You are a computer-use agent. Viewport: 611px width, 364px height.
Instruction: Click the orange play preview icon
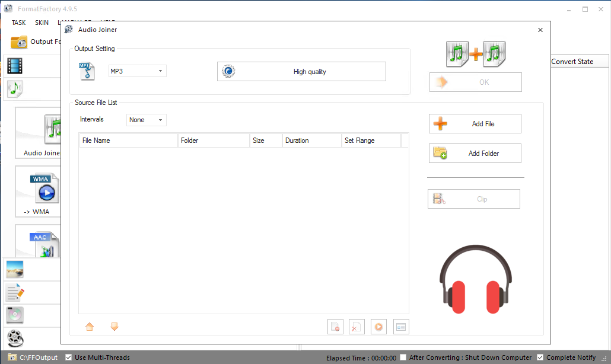point(378,327)
